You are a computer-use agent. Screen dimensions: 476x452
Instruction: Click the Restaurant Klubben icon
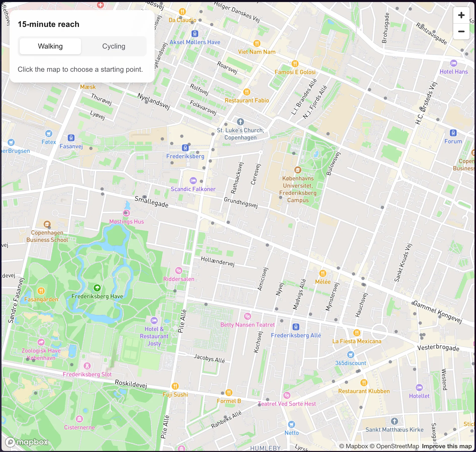364,383
